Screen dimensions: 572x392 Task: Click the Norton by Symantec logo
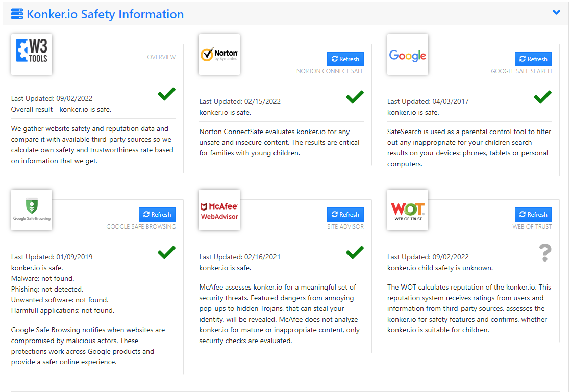[219, 54]
